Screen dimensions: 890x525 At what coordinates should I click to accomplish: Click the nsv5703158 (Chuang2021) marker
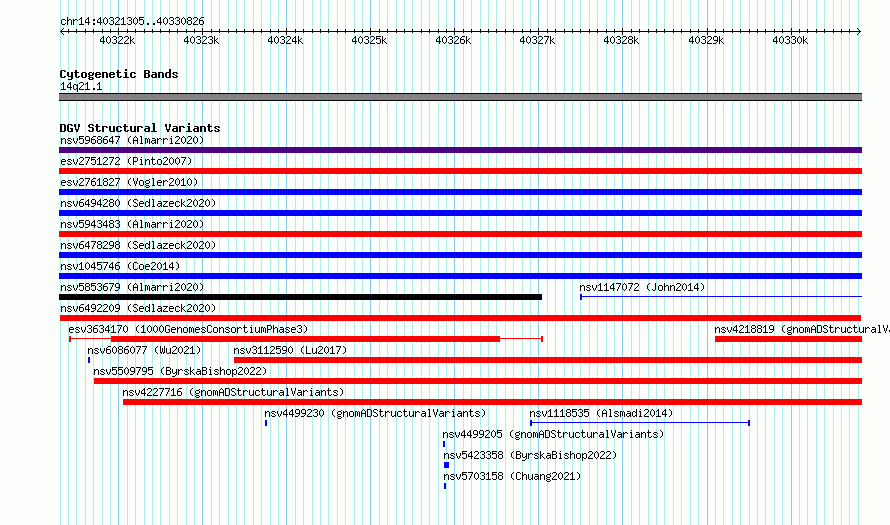click(x=445, y=486)
